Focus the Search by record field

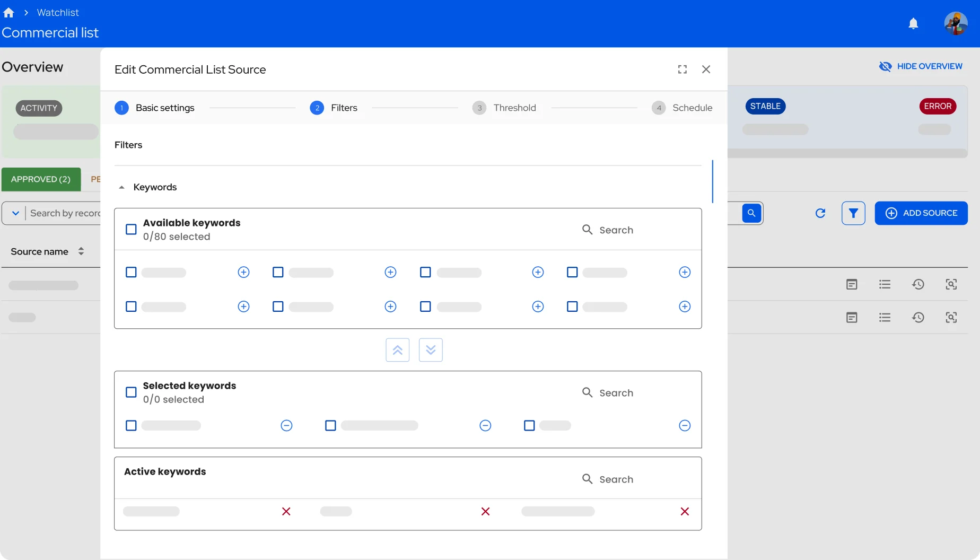coord(65,213)
